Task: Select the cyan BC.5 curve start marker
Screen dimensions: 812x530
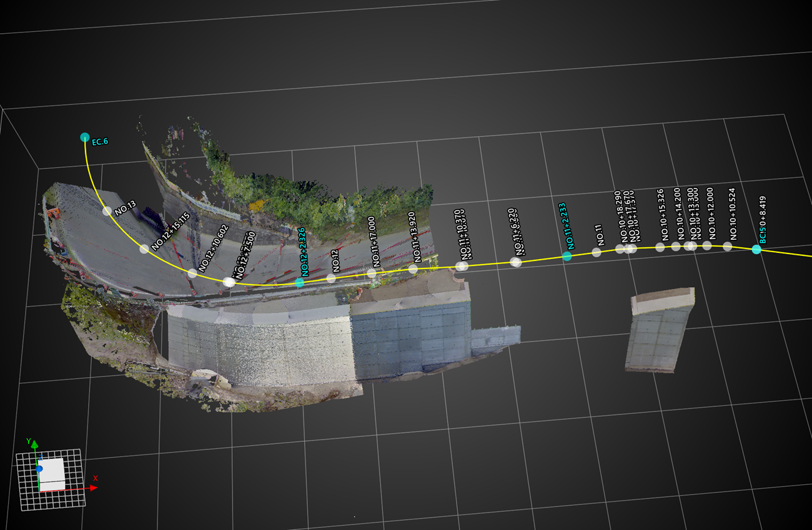Action: point(756,249)
